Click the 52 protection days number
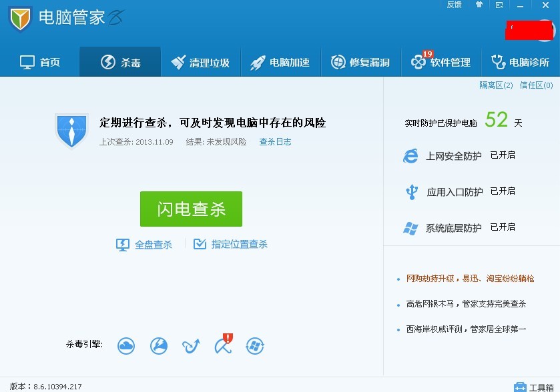This screenshot has width=560, height=392. 496,119
